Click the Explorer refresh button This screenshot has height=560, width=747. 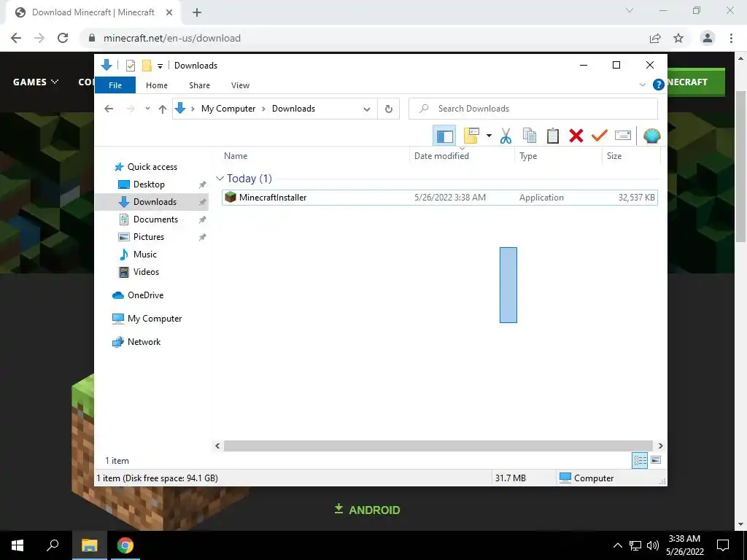pos(389,109)
